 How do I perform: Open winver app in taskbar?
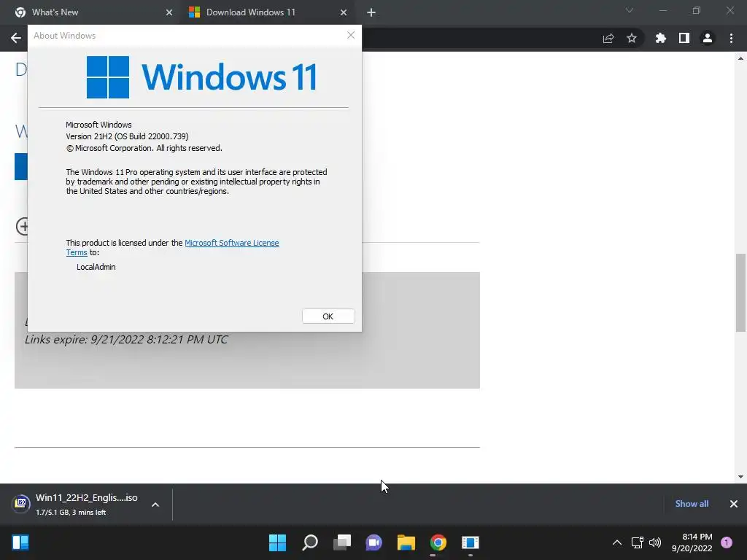pyautogui.click(x=471, y=542)
